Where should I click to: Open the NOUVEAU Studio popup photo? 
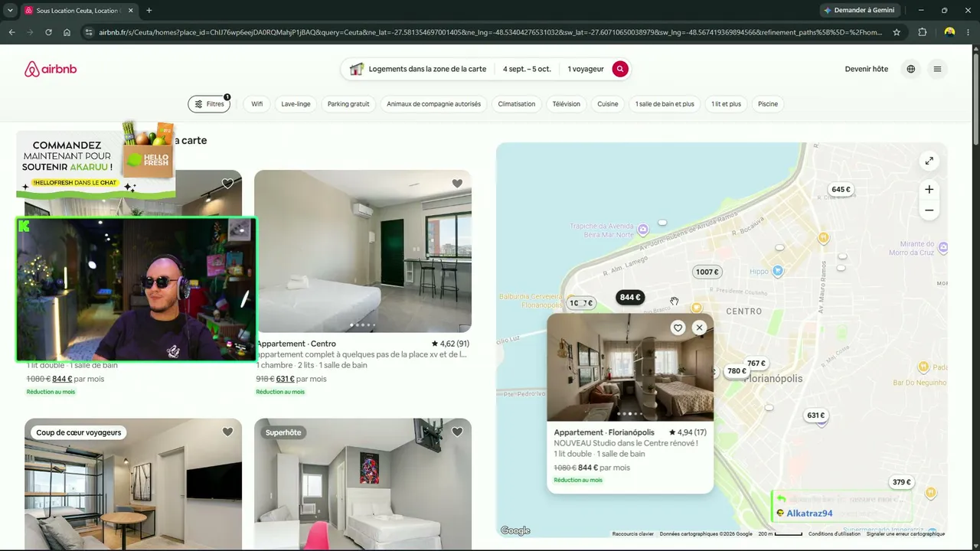click(630, 367)
